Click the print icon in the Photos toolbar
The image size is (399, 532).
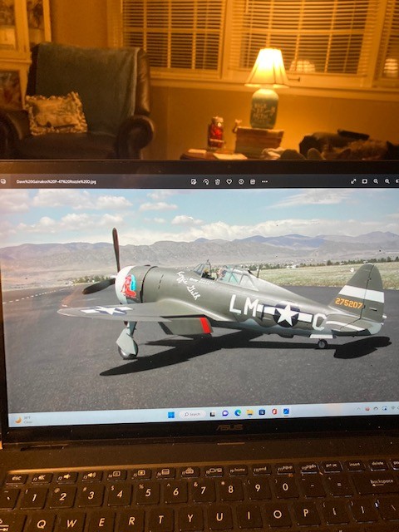tap(253, 181)
